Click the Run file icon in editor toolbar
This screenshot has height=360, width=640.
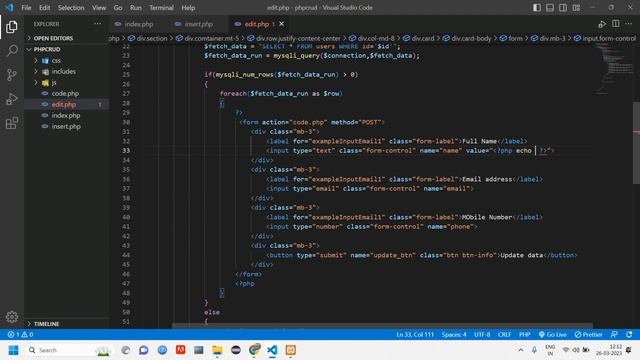point(602,24)
